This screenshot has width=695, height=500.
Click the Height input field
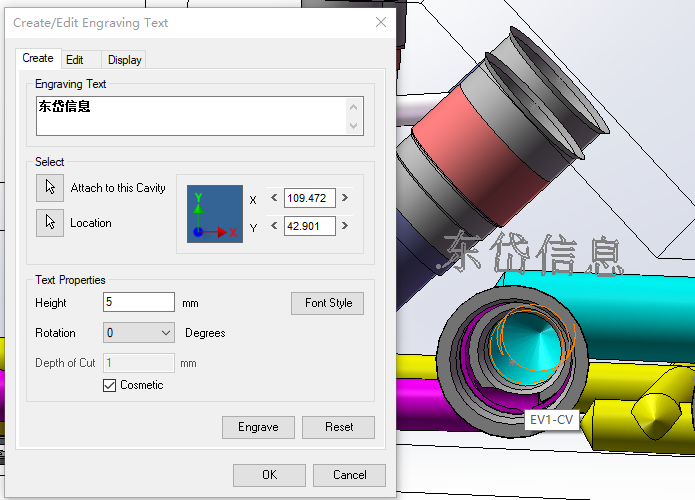pos(139,302)
